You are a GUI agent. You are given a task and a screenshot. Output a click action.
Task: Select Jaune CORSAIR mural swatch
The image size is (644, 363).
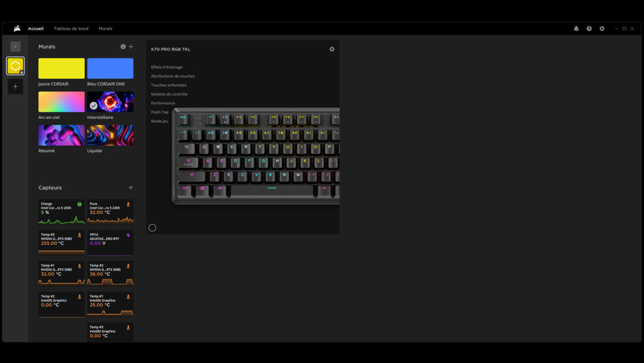coord(62,68)
